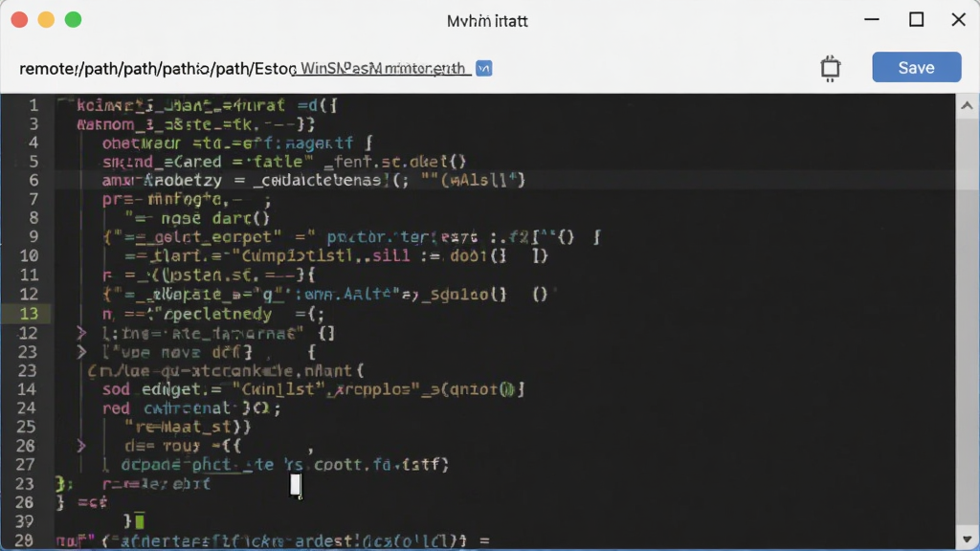The width and height of the screenshot is (980, 551).
Task: Click the 'red' keyword on line 24
Action: pos(116,408)
